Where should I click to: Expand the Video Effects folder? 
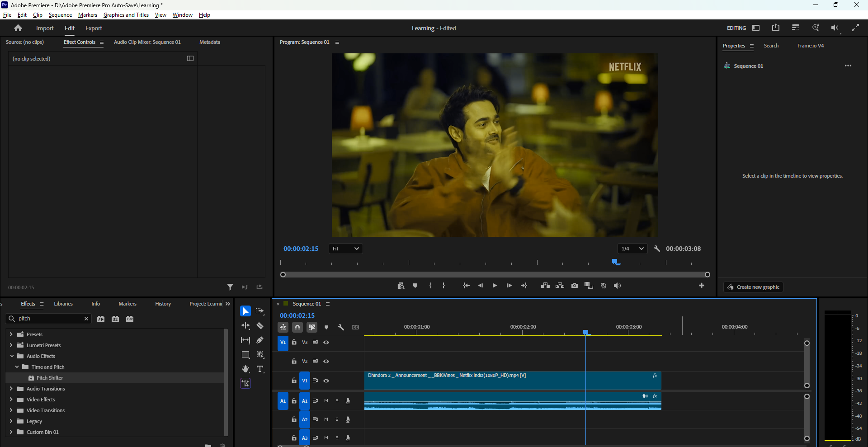(x=11, y=400)
